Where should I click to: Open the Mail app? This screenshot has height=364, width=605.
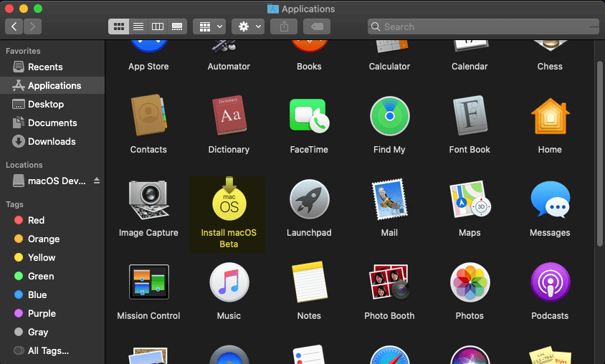click(x=389, y=199)
